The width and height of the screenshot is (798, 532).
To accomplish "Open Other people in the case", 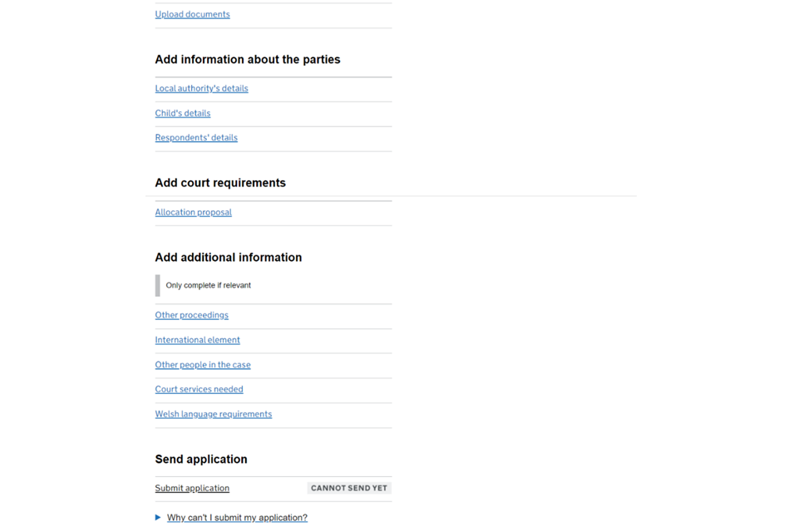I will (x=203, y=365).
